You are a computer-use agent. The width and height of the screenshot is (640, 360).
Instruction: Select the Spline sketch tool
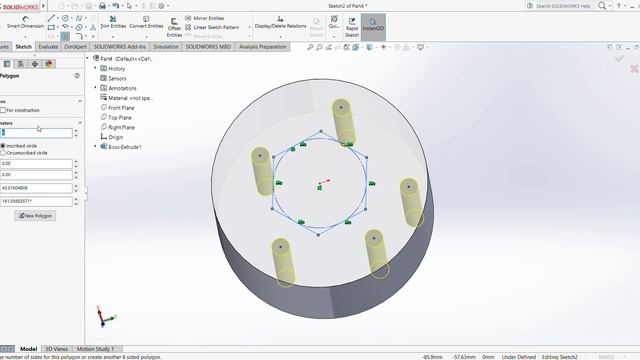79,18
